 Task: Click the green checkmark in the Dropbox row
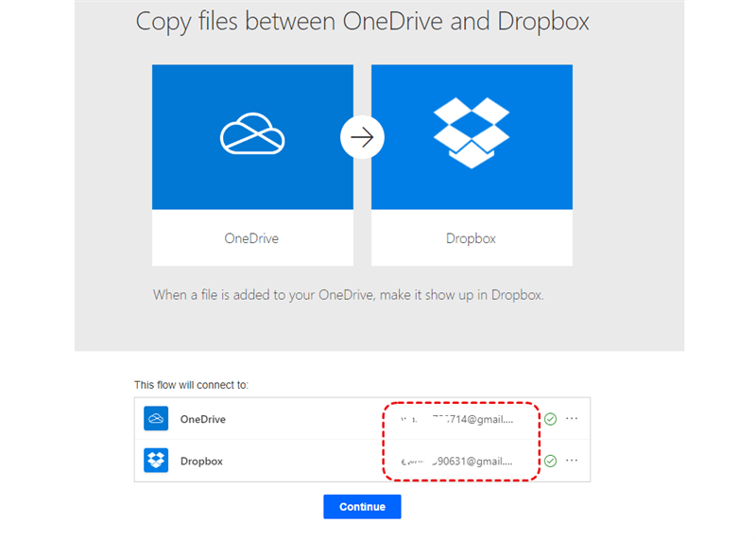point(550,461)
